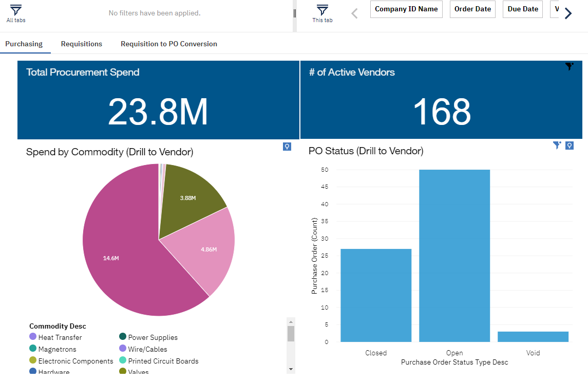This screenshot has height=380, width=588.
Task: Toggle Printed Circuit Boards legend entry
Action: 163,361
